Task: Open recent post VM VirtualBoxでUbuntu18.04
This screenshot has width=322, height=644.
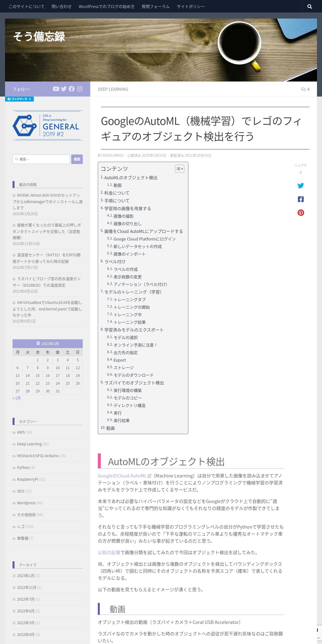Action: click(47, 309)
